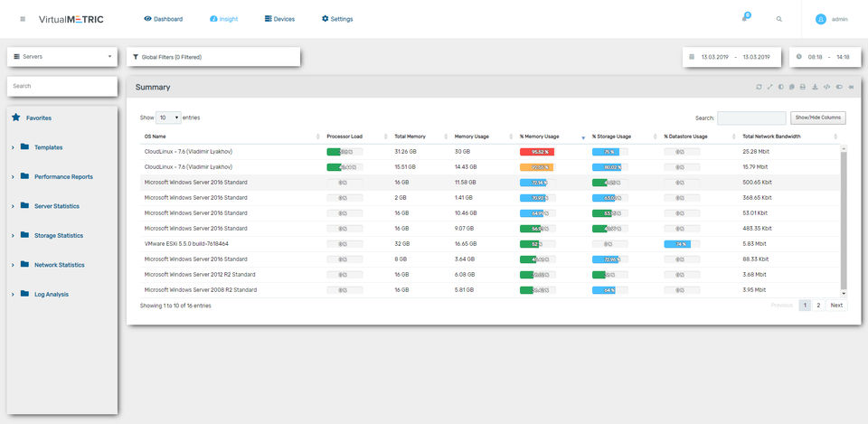Select Microsoft Windows Server 2008 R2 Standard row
Image resolution: width=868 pixels, height=424 pixels.
490,290
